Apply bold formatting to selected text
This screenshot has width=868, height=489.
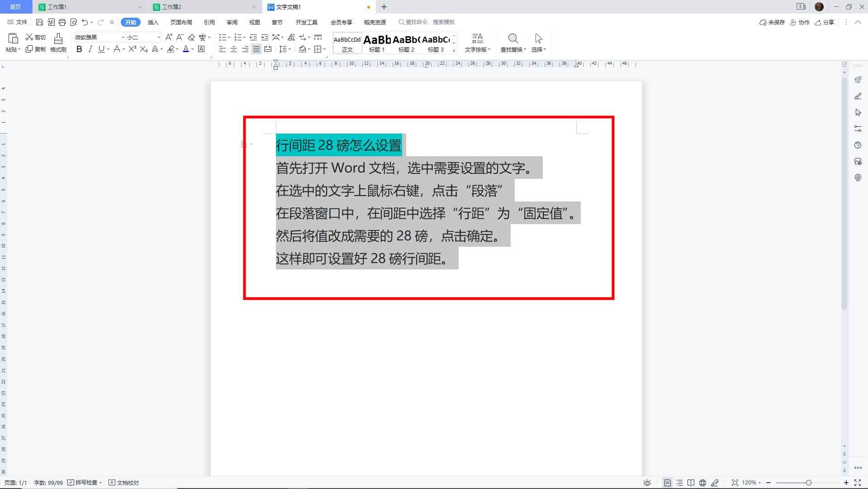click(x=79, y=49)
